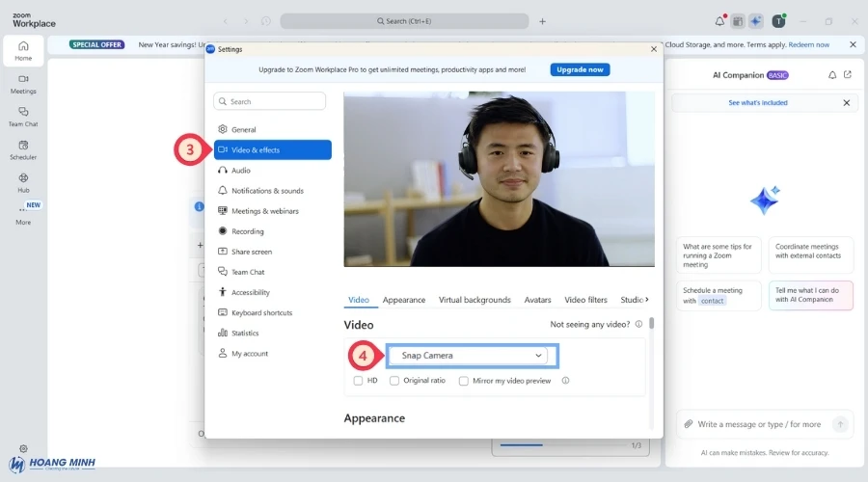The image size is (868, 482).
Task: Click the notifications bell in the title bar
Action: click(719, 20)
